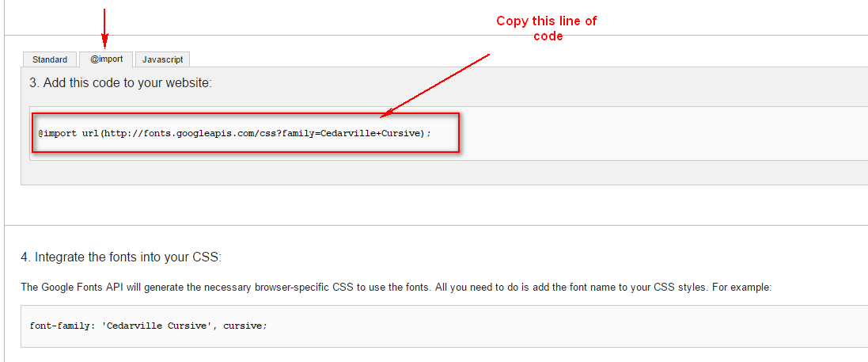This screenshot has width=868, height=362.
Task: Click the red diagonal arrow pointing at code
Action: (435, 85)
